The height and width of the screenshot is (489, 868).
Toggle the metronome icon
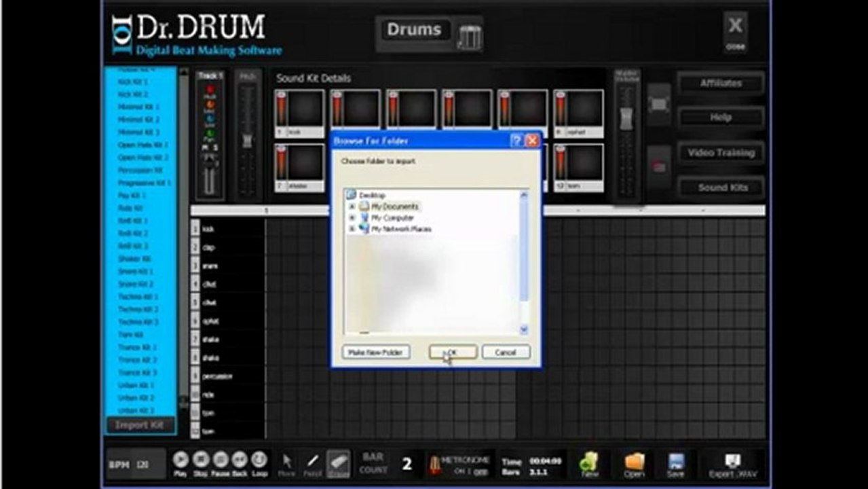tap(433, 465)
